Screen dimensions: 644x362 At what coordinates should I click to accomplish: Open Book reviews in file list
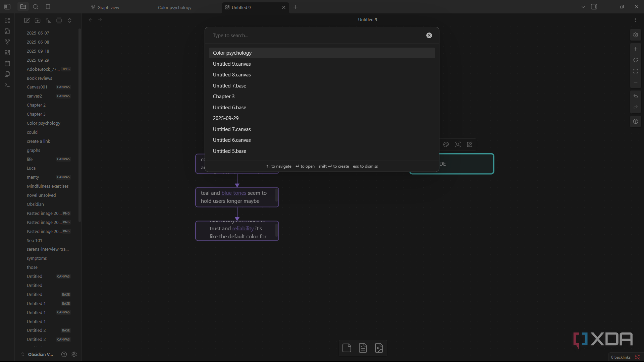click(39, 78)
